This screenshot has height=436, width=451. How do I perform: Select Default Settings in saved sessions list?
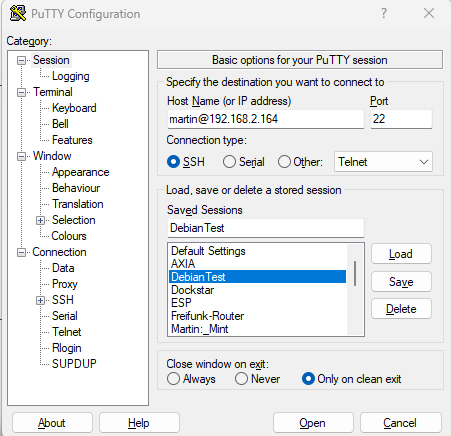[x=257, y=251]
